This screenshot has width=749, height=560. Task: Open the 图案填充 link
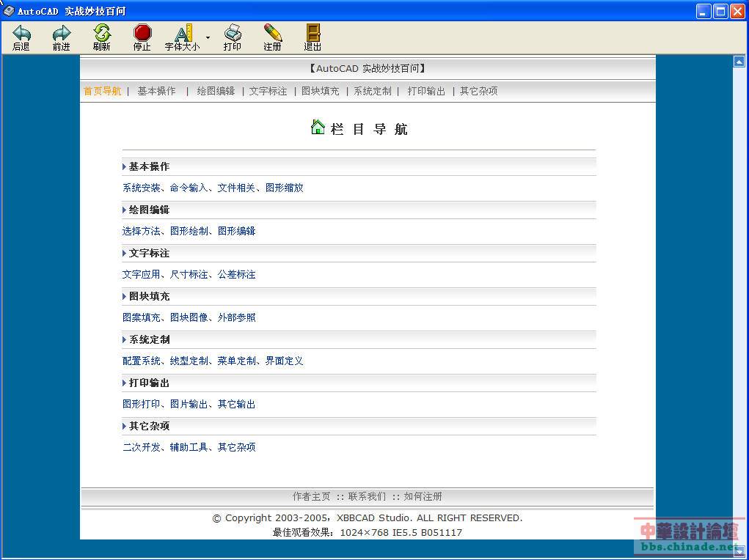pos(142,317)
